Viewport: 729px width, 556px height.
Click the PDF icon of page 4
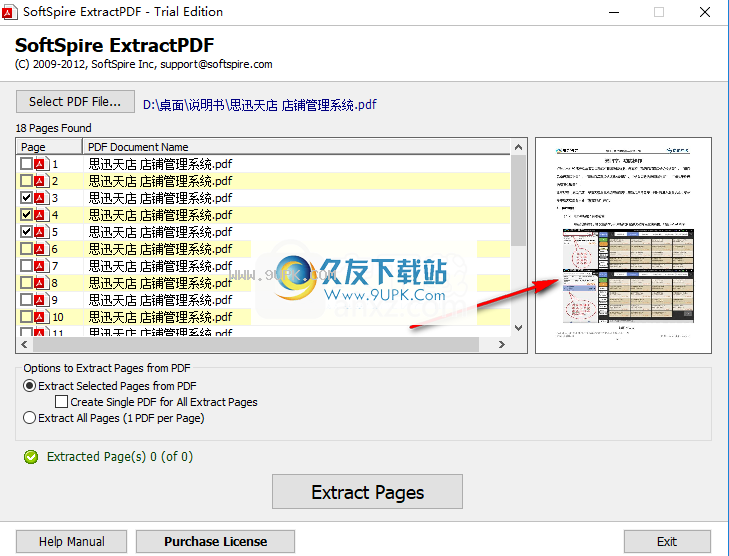coord(41,215)
